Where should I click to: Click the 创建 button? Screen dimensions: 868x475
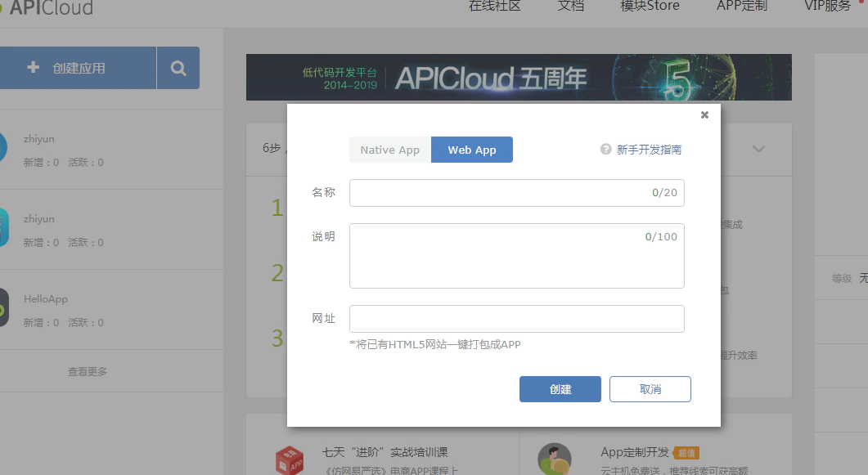coord(560,389)
